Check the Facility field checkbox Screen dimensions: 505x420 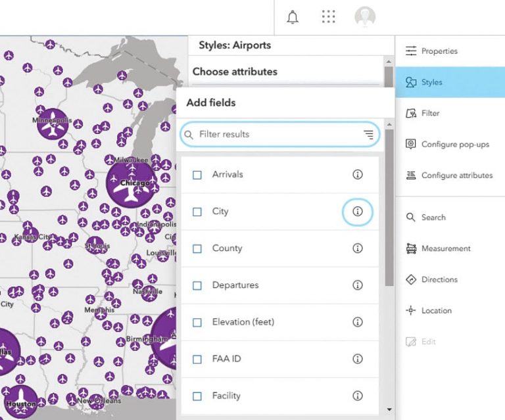pyautogui.click(x=197, y=396)
